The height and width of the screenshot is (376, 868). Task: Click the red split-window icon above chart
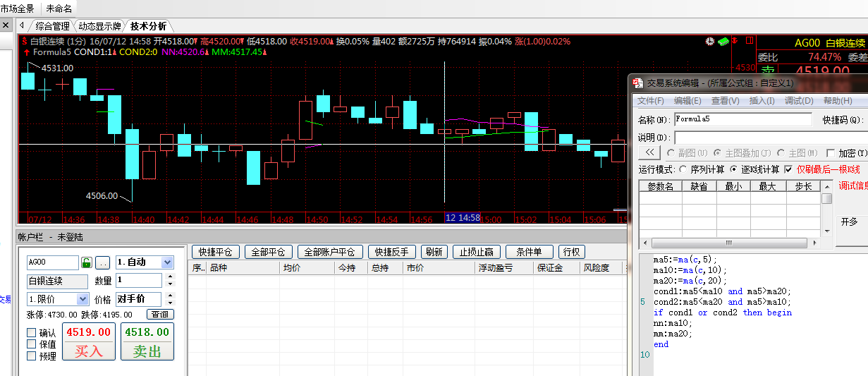[x=750, y=42]
